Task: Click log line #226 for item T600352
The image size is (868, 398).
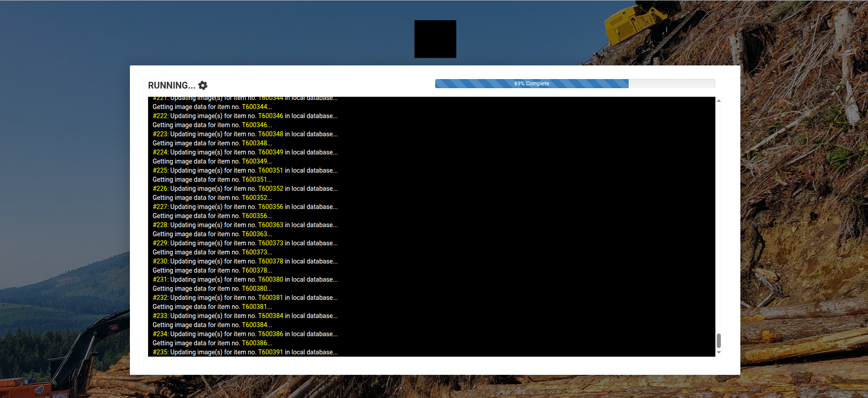Action: (x=245, y=189)
